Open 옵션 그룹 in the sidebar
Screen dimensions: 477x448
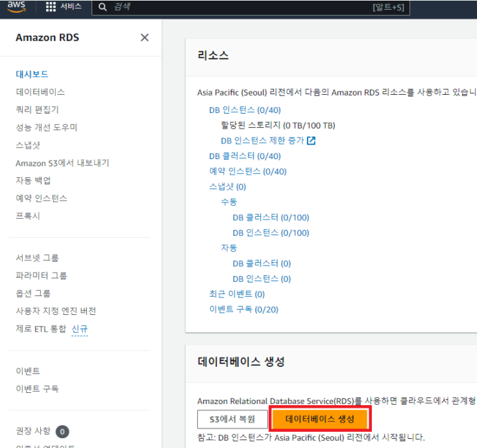pyautogui.click(x=33, y=293)
